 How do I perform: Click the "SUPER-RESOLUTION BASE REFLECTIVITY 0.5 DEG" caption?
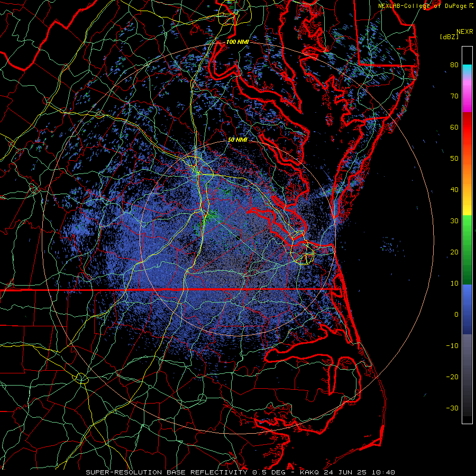pos(186,472)
